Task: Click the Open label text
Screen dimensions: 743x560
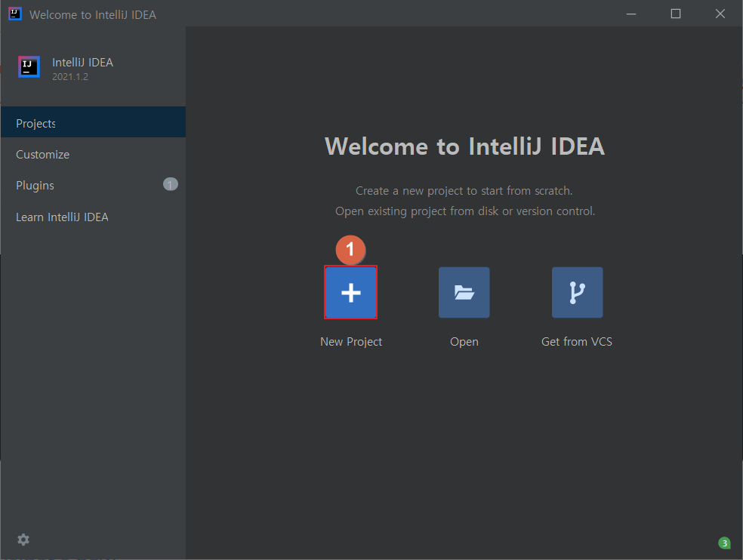Action: coord(464,342)
